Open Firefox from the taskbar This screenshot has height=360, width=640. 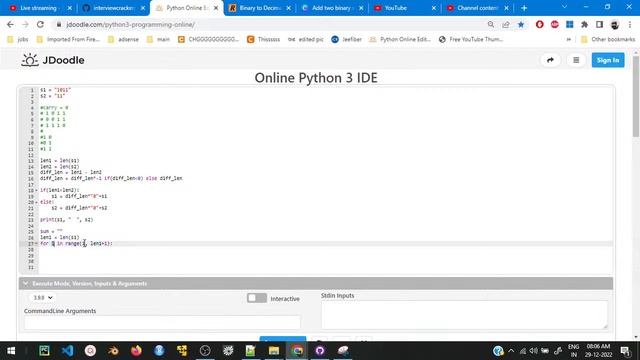[x=136, y=351]
